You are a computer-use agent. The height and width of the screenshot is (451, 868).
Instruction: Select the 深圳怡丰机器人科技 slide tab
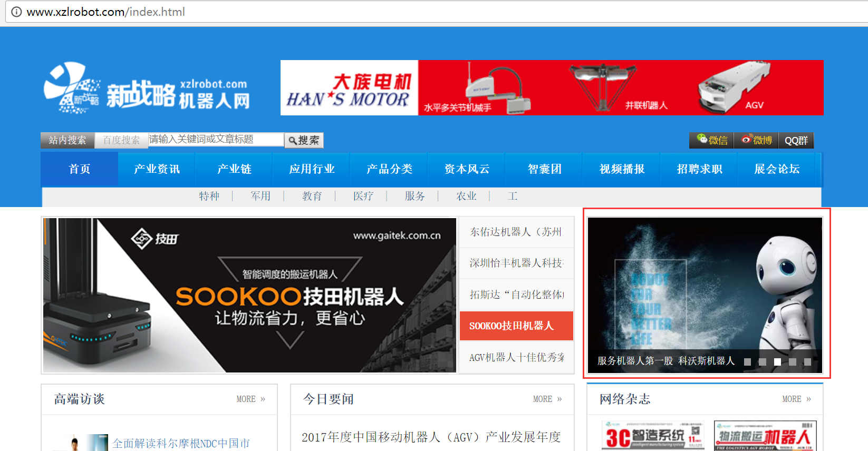(x=516, y=263)
